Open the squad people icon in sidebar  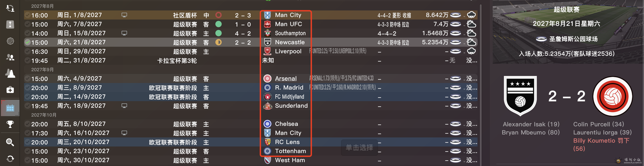click(x=10, y=57)
